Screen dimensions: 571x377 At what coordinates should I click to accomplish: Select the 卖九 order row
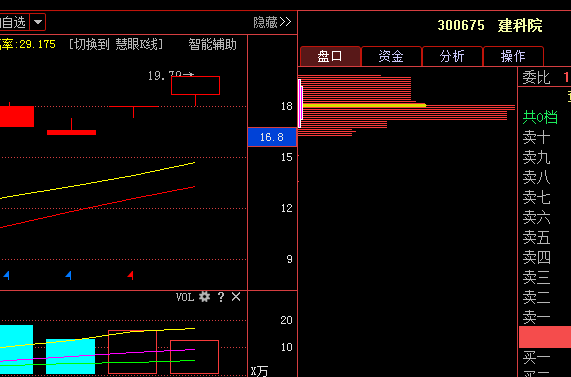(545, 158)
